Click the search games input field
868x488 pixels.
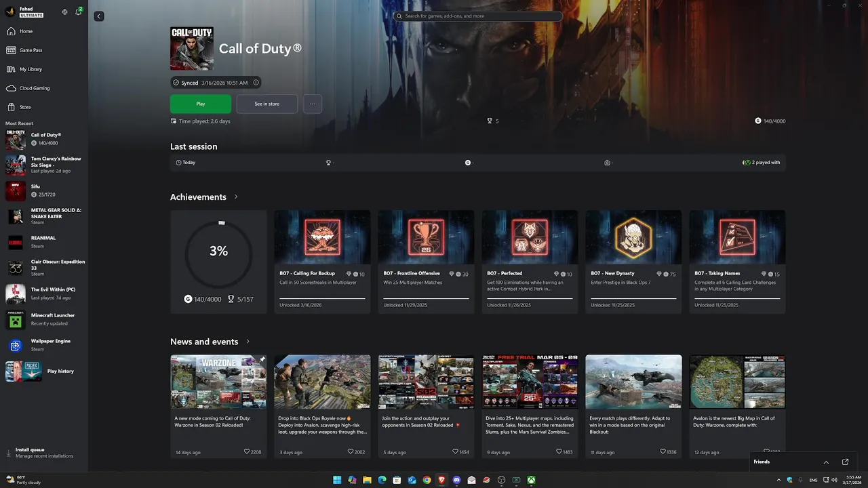[478, 16]
